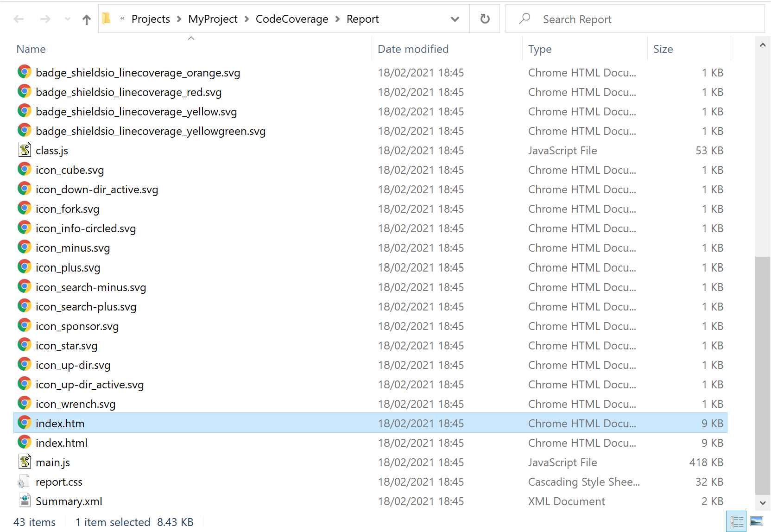Screen dimensions: 771x532
Task: Click the JavaScript file icon for class.js
Action: point(25,150)
